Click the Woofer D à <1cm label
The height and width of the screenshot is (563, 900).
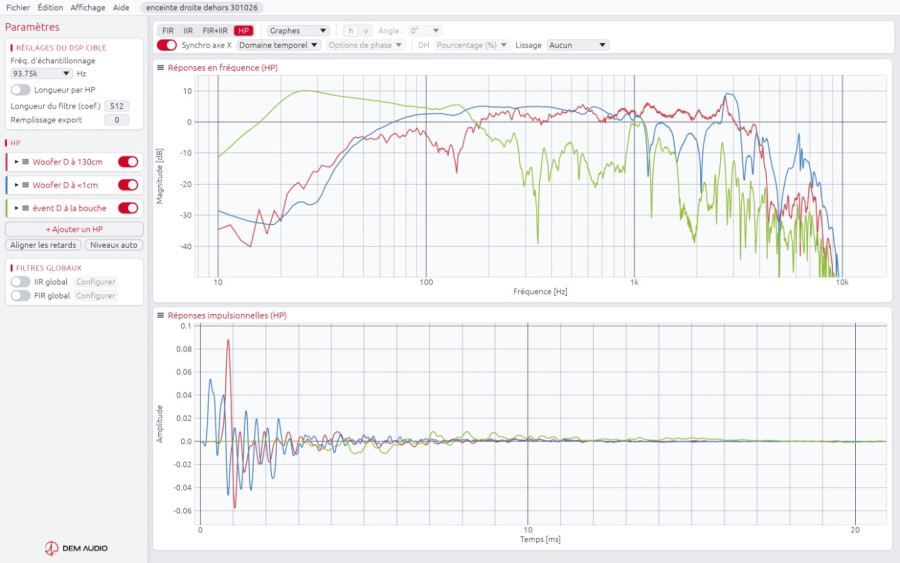coord(65,185)
